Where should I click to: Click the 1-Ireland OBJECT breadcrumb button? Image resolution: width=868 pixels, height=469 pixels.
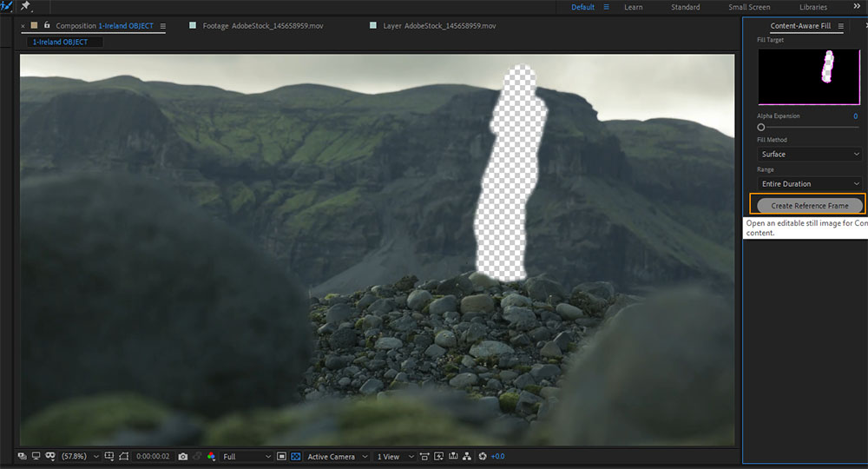[64, 42]
